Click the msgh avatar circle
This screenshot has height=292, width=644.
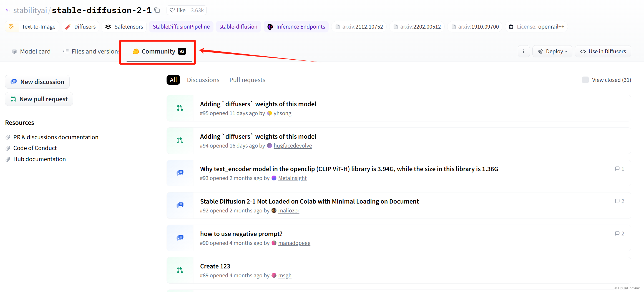pyautogui.click(x=274, y=275)
